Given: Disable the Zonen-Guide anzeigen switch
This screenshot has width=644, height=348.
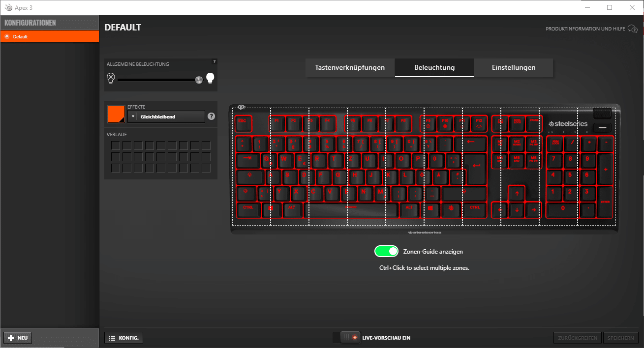Looking at the screenshot, I should [x=386, y=252].
